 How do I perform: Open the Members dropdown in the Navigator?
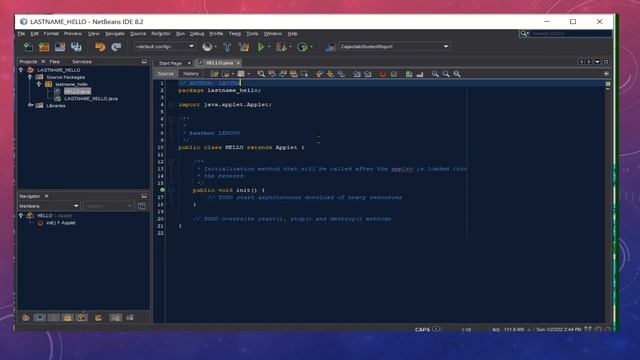point(49,206)
